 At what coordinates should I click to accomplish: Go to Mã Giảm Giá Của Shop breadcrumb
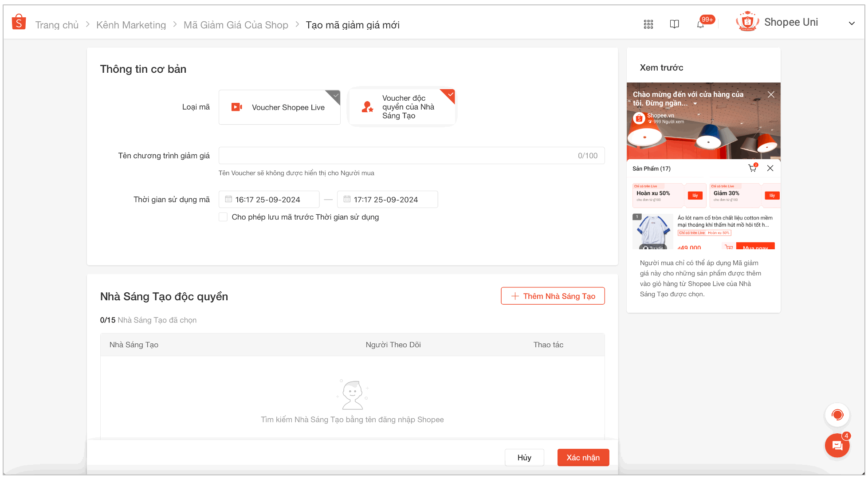(x=236, y=25)
